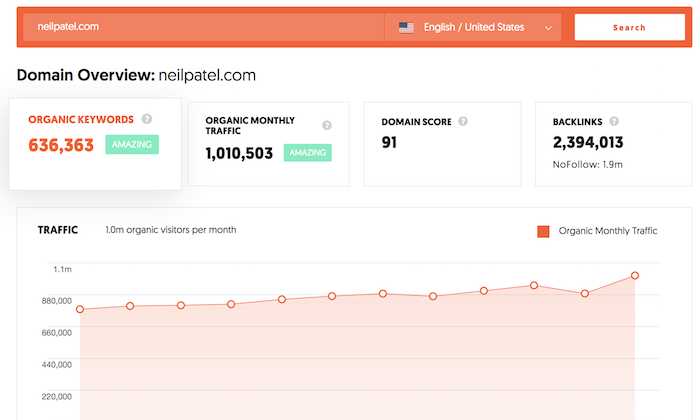Click the help icon beside Domain Score
The image size is (700, 420).
(463, 122)
